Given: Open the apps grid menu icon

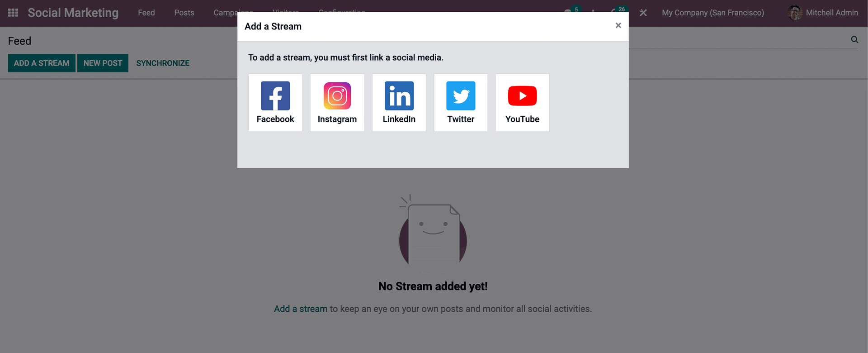Looking at the screenshot, I should [13, 13].
